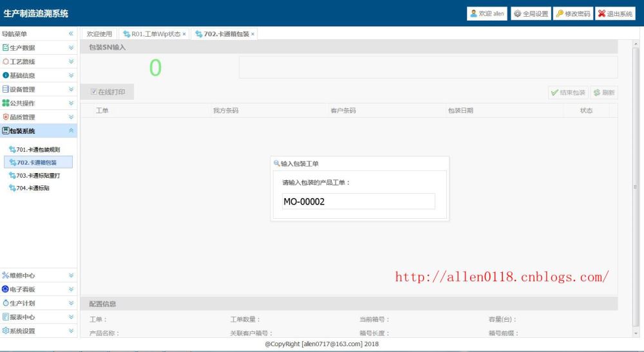This screenshot has height=352, width=644.
Task: Click the 生产计划 clock icon
Action: 5,303
